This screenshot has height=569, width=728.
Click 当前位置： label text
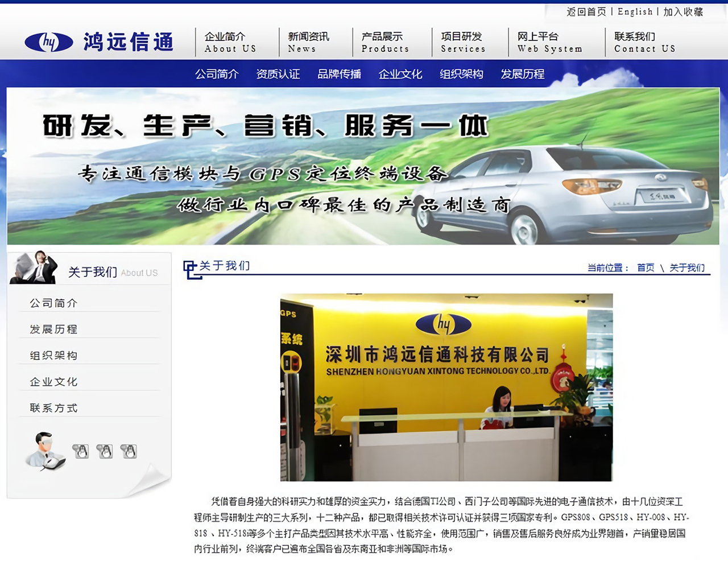click(x=608, y=267)
